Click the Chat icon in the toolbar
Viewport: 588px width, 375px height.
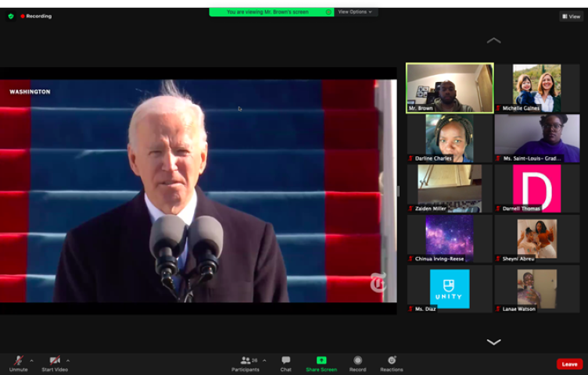coord(286,363)
